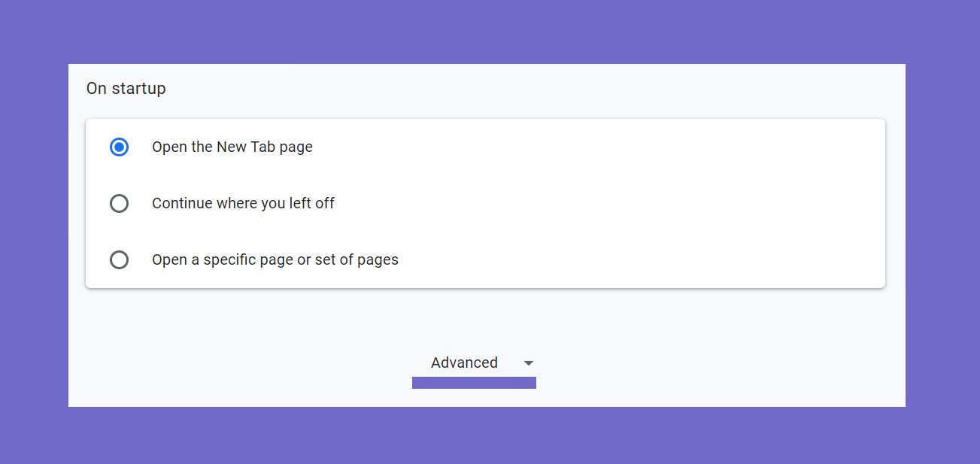Image resolution: width=980 pixels, height=464 pixels.
Task: Click the word 'Advanced'
Action: tap(464, 363)
